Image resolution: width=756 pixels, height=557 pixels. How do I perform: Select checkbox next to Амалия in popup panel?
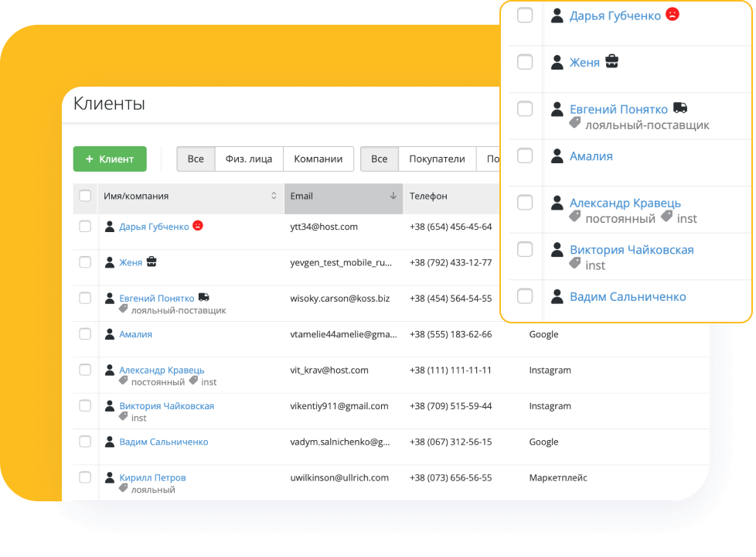tap(525, 155)
